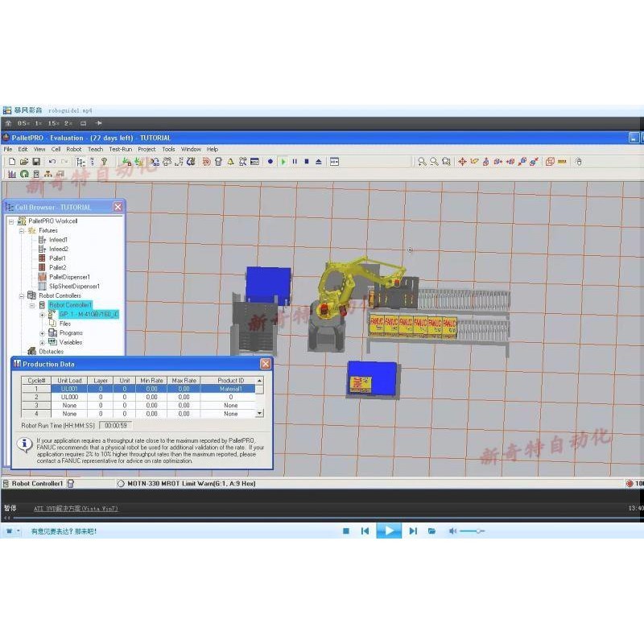The image size is (644, 644).
Task: Select SlipSheetDispenser1 in the tree
Action: click(x=74, y=287)
